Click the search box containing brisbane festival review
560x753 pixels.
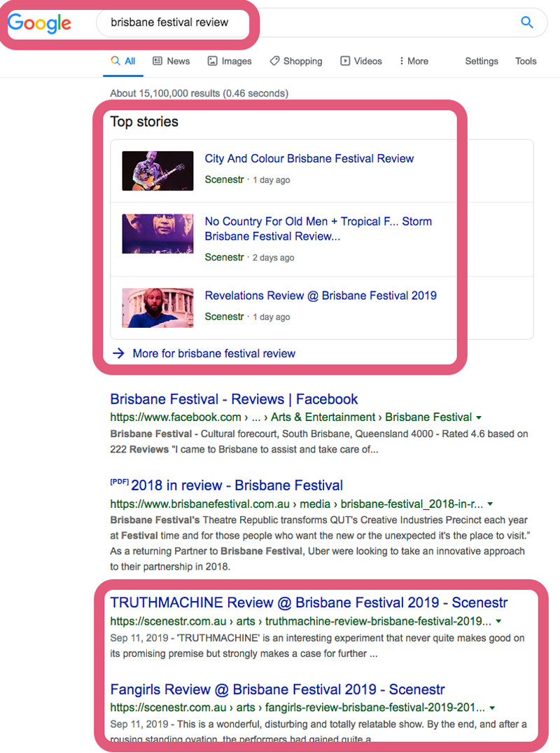(x=321, y=22)
